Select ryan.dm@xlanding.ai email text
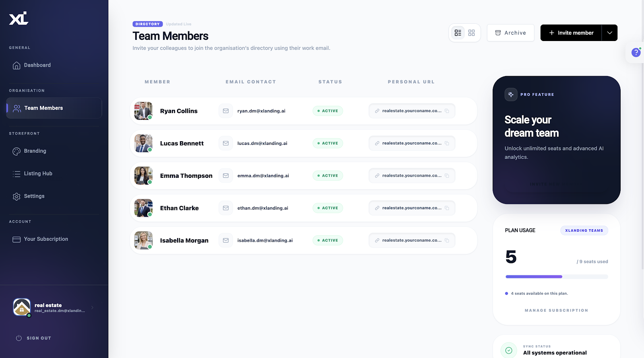 (x=261, y=111)
